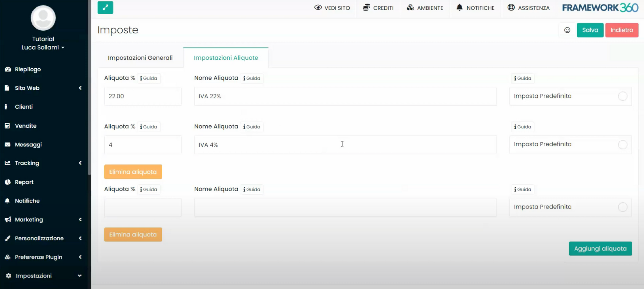Open the Luca Sollami user dropdown
Image resolution: width=644 pixels, height=289 pixels.
click(x=43, y=47)
